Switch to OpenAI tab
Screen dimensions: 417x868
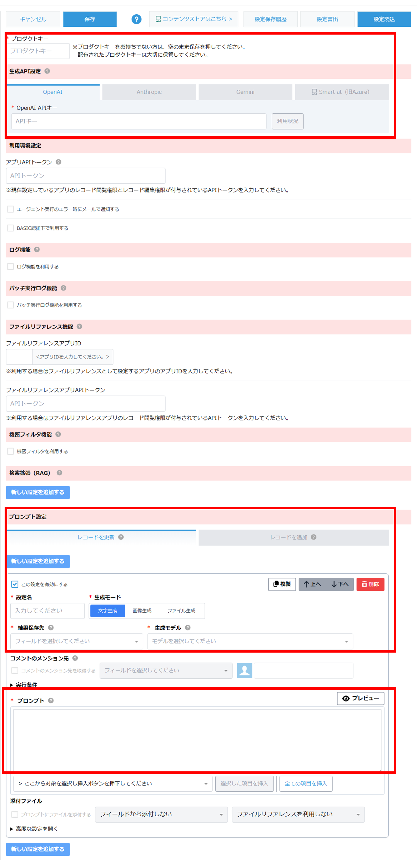point(53,92)
